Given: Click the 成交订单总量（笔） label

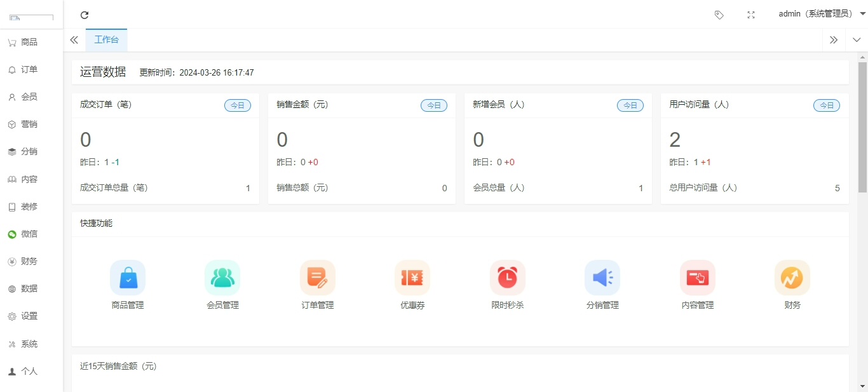Looking at the screenshot, I should [114, 188].
